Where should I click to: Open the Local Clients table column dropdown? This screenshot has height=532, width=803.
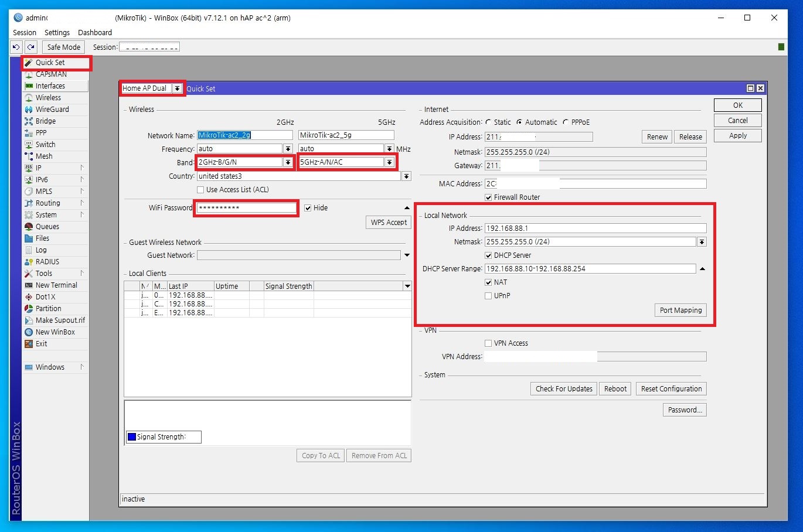[407, 287]
